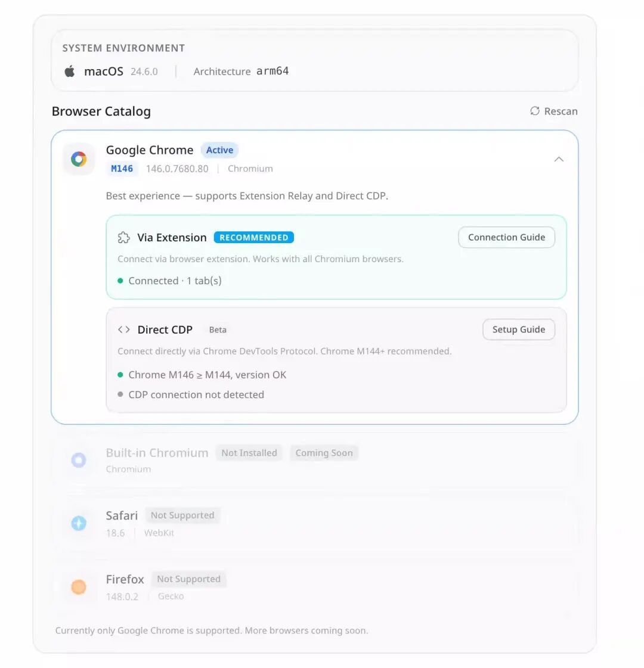
Task: Click the Direct CDP code brackets icon
Action: tap(123, 330)
